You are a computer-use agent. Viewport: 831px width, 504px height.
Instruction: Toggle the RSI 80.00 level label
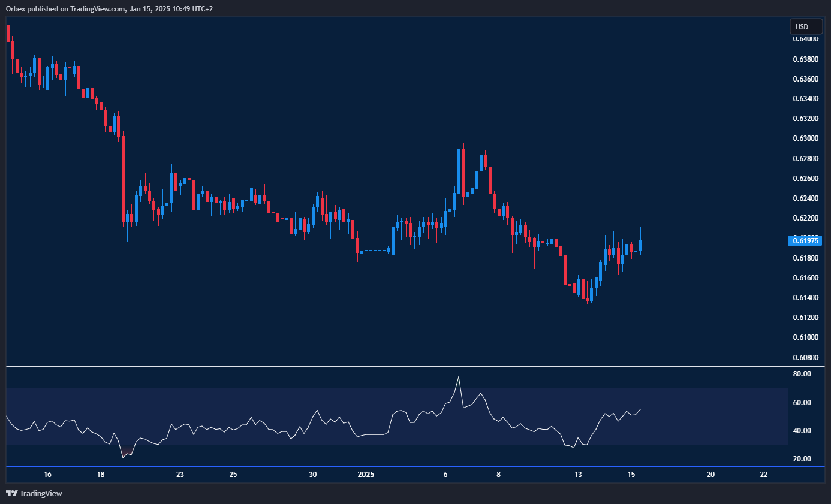pos(802,372)
